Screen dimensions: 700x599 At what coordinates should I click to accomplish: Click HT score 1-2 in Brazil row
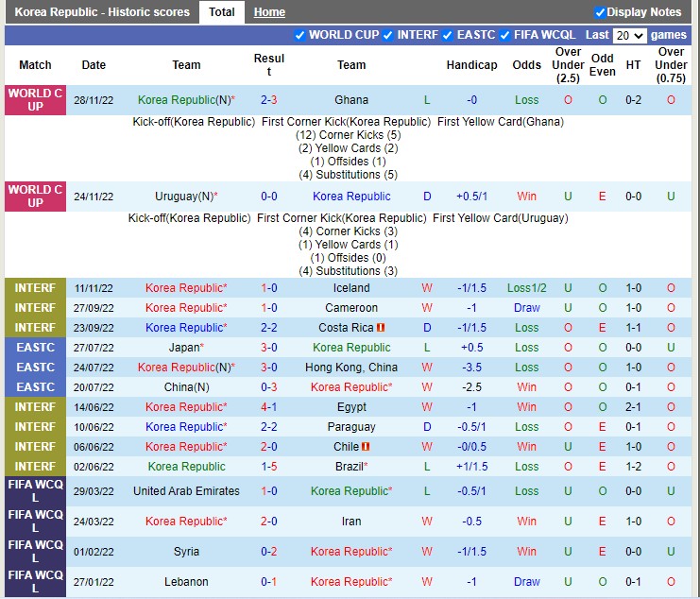633,467
